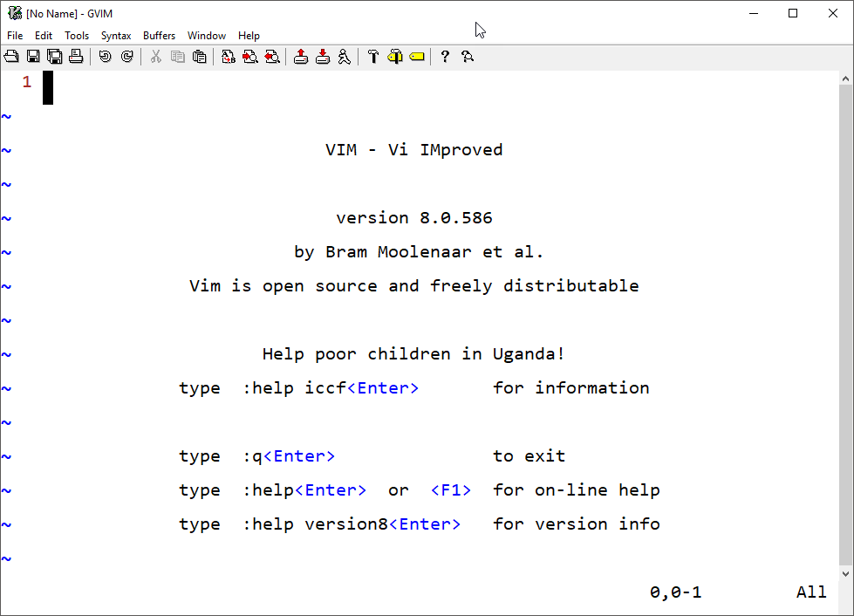Click the Redo toolbar icon
This screenshot has height=616, width=854.
pos(126,57)
